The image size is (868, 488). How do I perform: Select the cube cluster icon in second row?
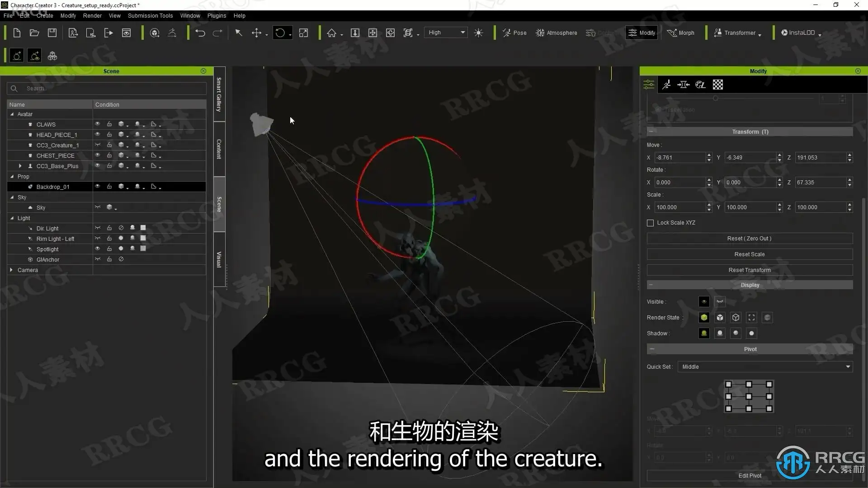click(x=52, y=56)
